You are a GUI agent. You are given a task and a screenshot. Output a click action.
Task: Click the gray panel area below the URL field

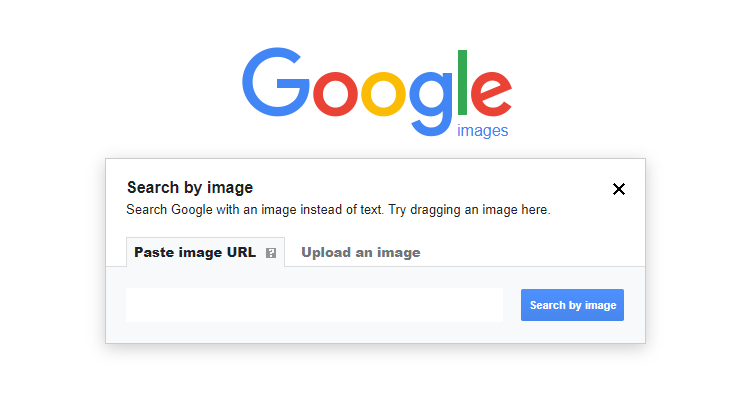(375, 333)
